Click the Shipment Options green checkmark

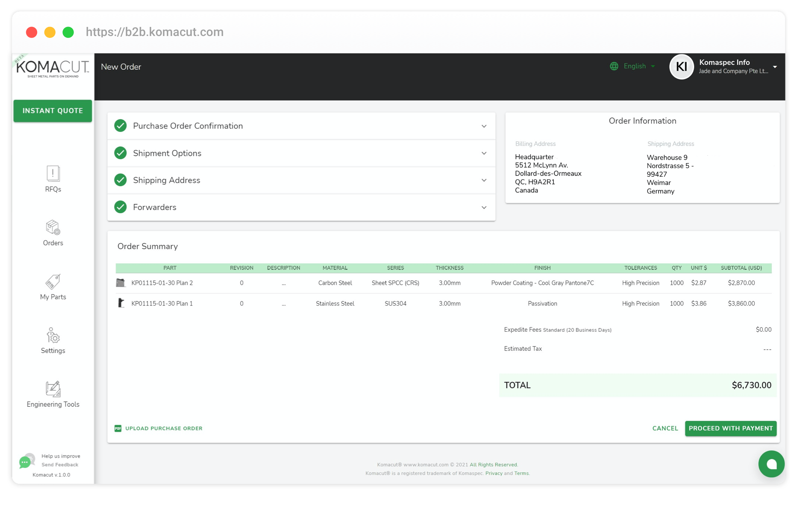coord(121,153)
